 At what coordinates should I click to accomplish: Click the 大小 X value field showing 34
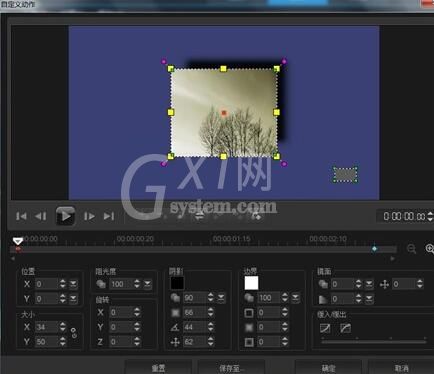[x=47, y=327]
